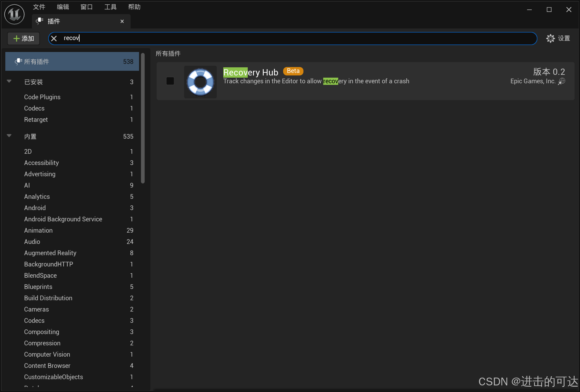Click into the plugin search field
Viewport: 580px width, 392px height.
(x=293, y=39)
